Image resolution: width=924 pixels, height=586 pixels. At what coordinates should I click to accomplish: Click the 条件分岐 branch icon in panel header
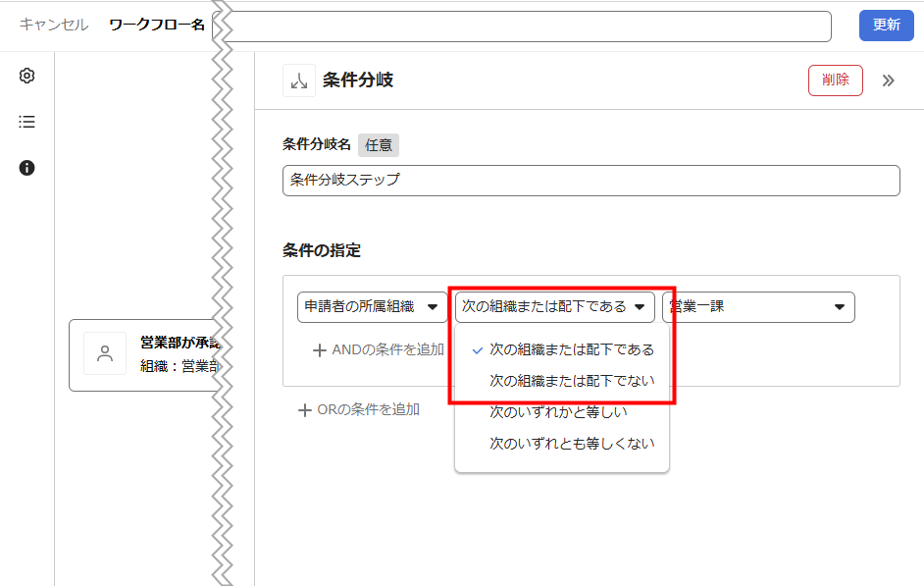299,80
